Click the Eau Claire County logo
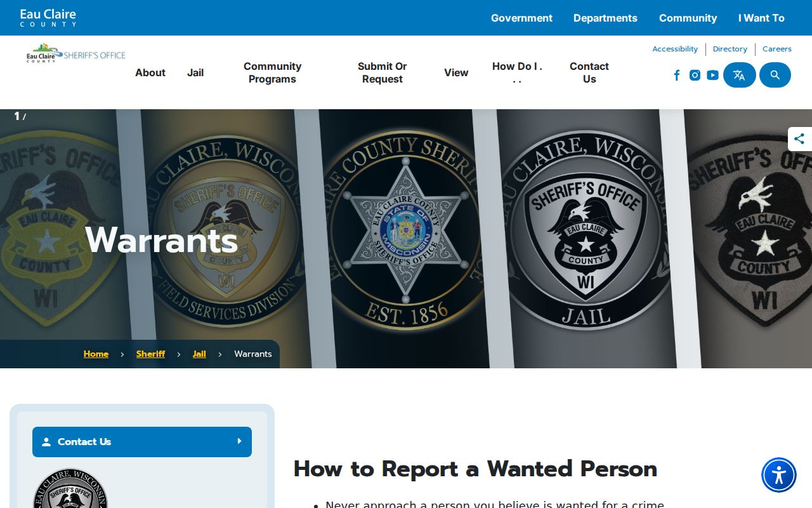The height and width of the screenshot is (508, 812). (48, 18)
